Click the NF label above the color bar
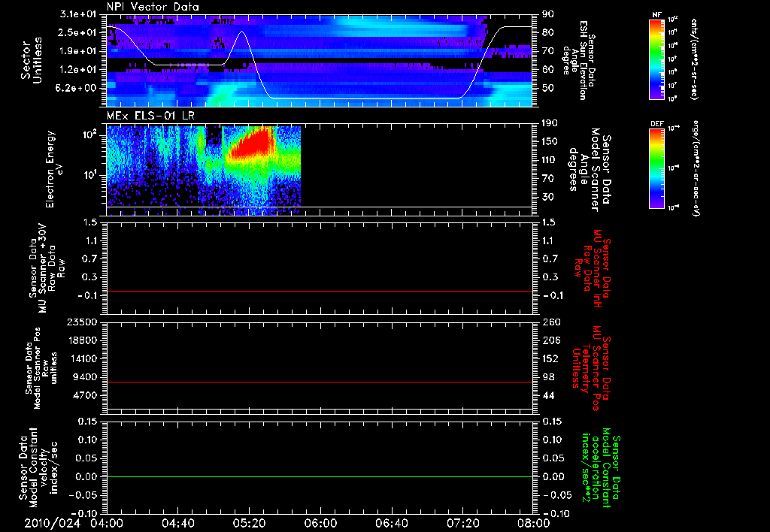Viewport: 770px width, 532px height. 656,15
